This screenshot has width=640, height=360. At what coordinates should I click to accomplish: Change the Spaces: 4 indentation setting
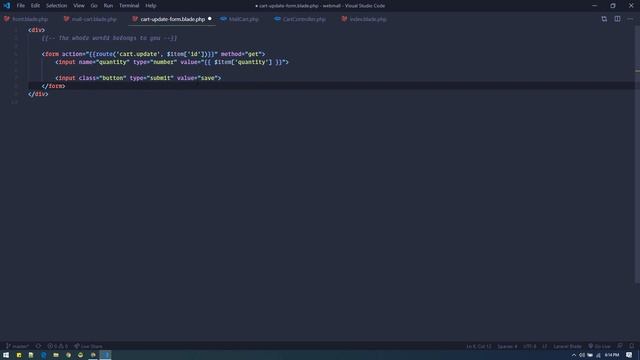tap(507, 346)
